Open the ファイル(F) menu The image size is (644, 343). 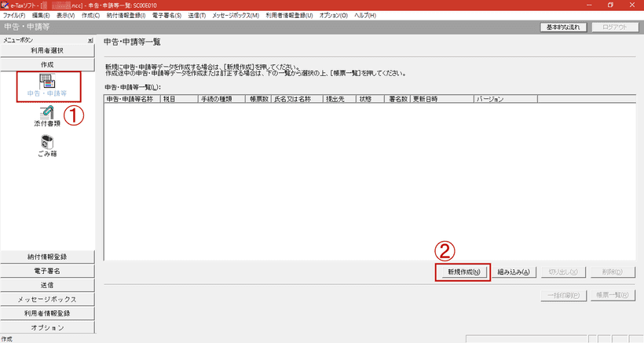tap(14, 16)
